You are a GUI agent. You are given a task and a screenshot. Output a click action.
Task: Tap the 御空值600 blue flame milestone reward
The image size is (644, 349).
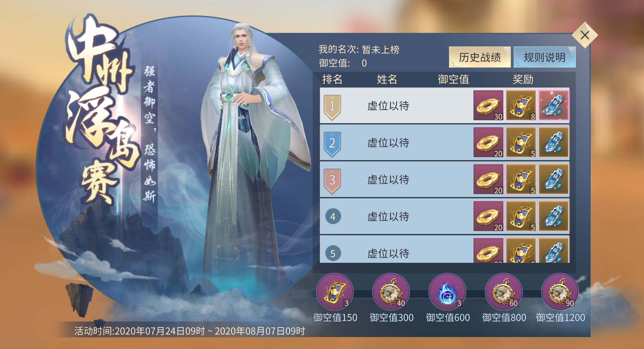[448, 292]
